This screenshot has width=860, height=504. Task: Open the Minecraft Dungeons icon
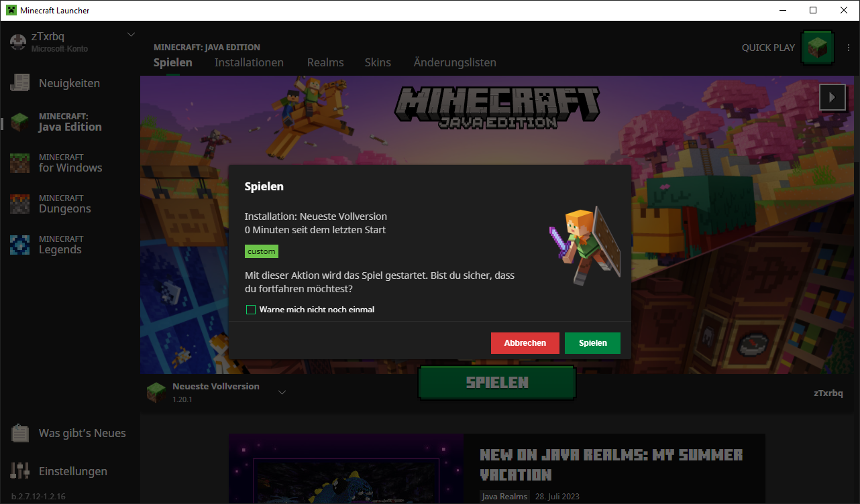[x=20, y=204]
